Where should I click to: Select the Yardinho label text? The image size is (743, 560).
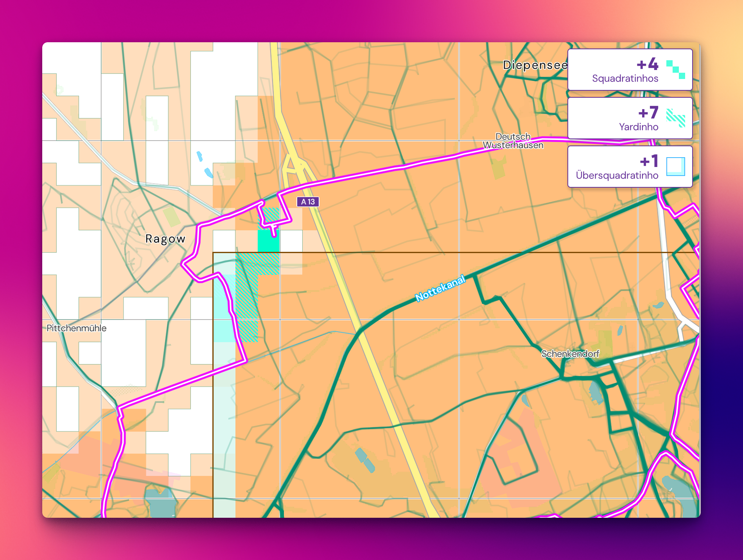pyautogui.click(x=638, y=127)
